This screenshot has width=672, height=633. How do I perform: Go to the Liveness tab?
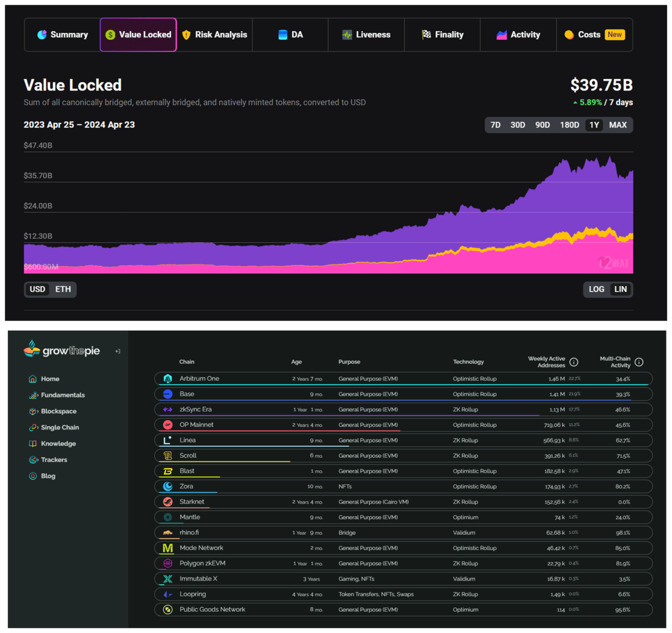pyautogui.click(x=366, y=35)
